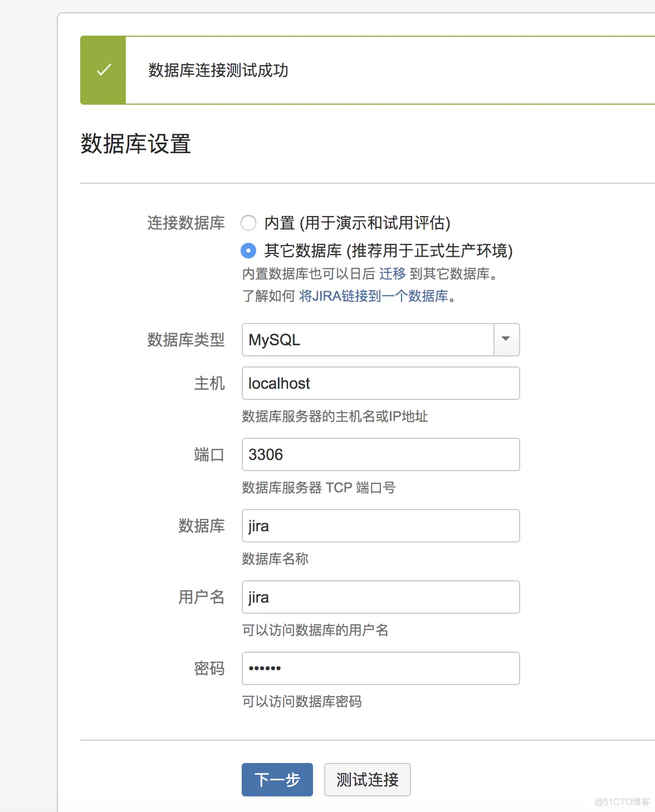The height and width of the screenshot is (812, 655).
Task: Click the 端口 label
Action: point(209,454)
